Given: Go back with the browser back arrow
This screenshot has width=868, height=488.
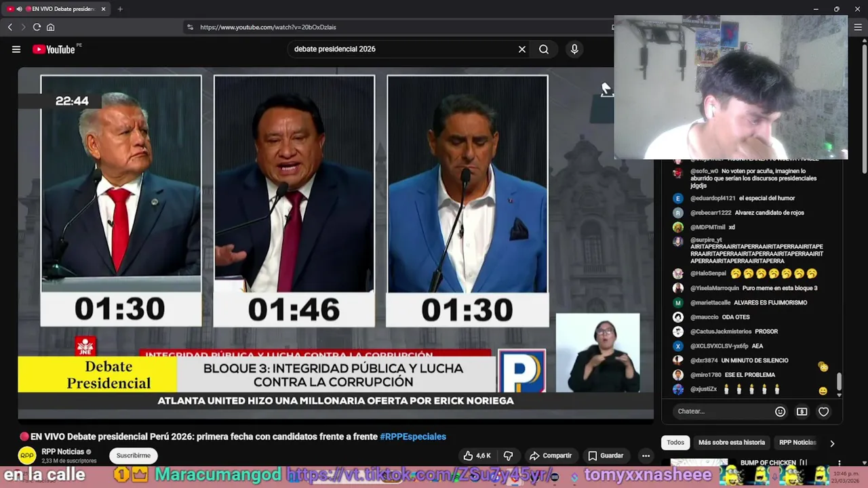Looking at the screenshot, I should [x=10, y=27].
